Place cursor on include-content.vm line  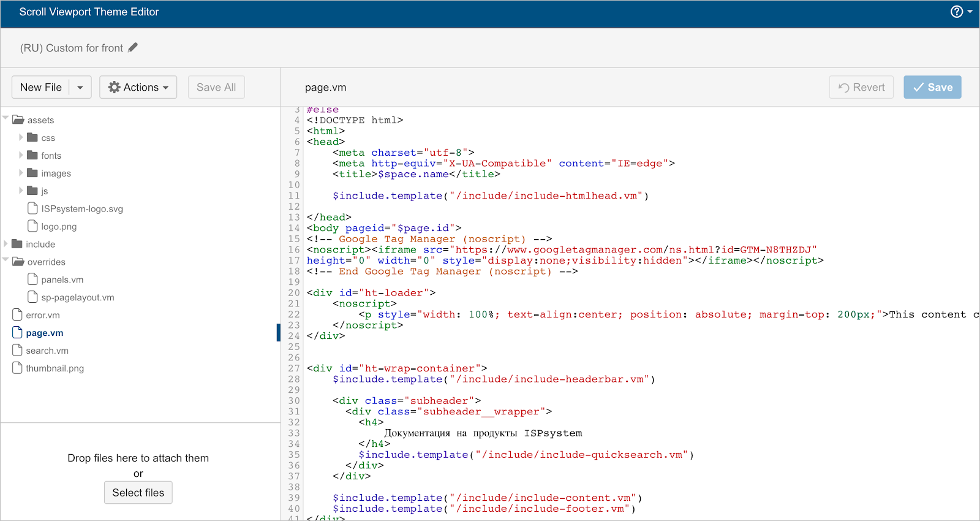pyautogui.click(x=488, y=498)
